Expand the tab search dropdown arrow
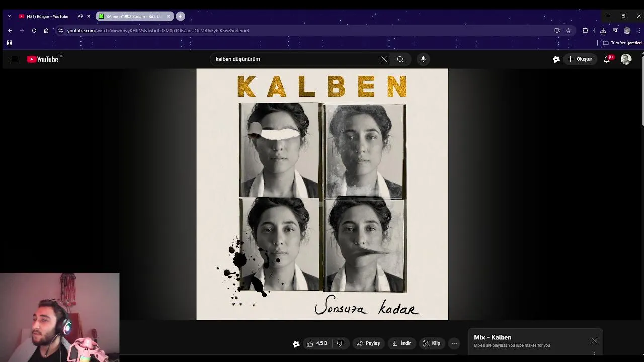 pos(9,16)
